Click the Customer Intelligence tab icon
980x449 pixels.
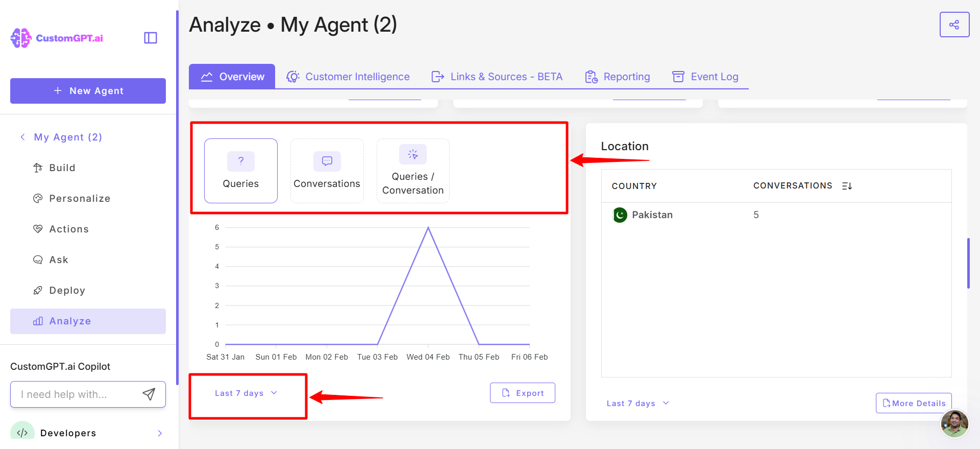tap(292, 77)
